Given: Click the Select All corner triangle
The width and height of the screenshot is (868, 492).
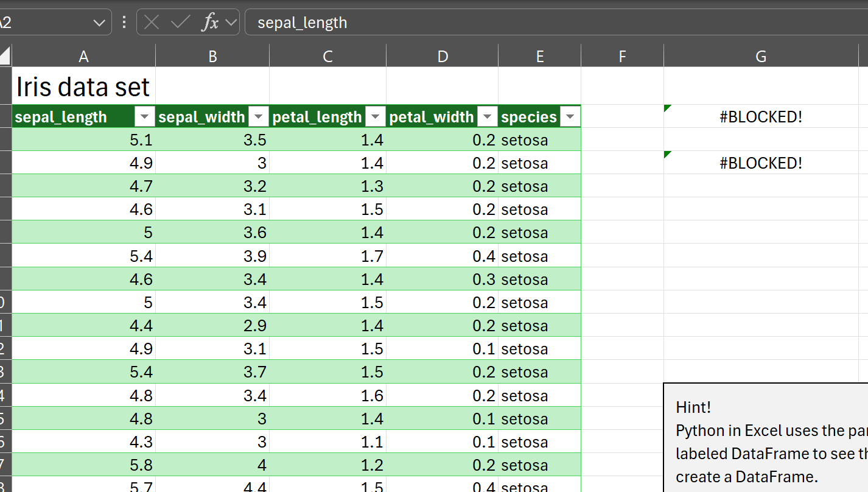Looking at the screenshot, I should [x=5, y=56].
